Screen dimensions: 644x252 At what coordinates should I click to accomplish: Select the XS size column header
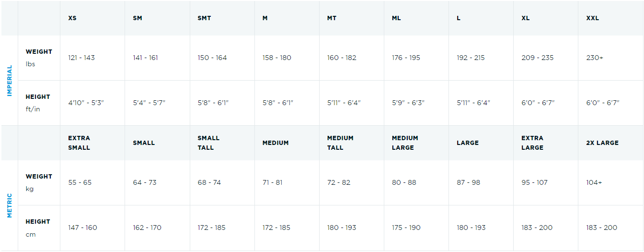tap(72, 18)
